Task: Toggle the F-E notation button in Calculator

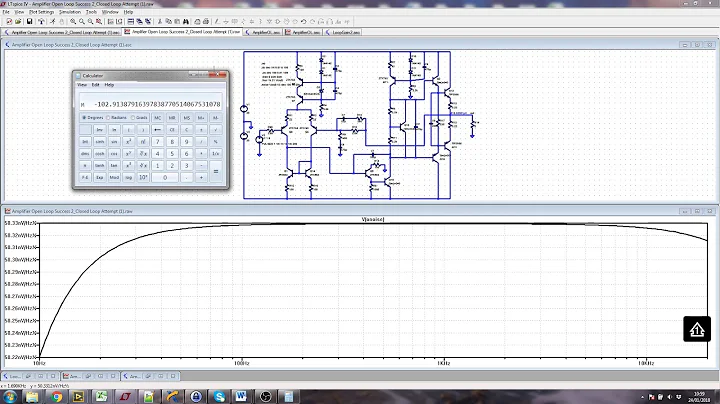Action: pos(85,177)
